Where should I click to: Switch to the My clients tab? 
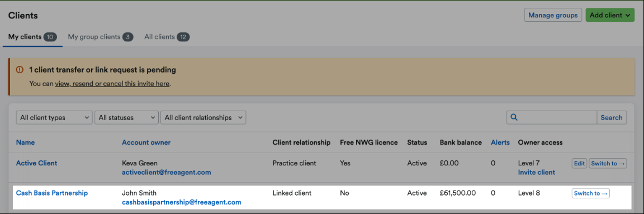click(32, 37)
